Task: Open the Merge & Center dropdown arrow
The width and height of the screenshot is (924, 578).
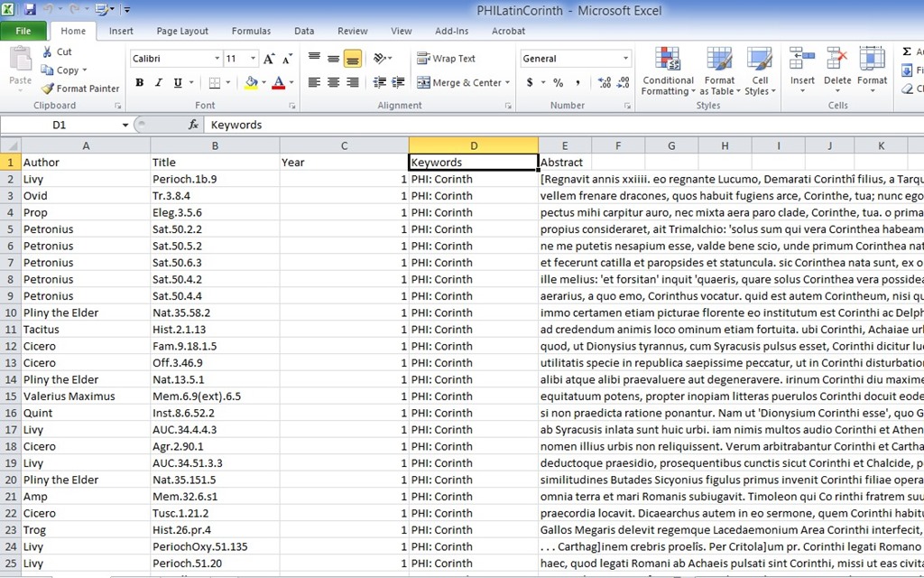Action: (x=507, y=83)
